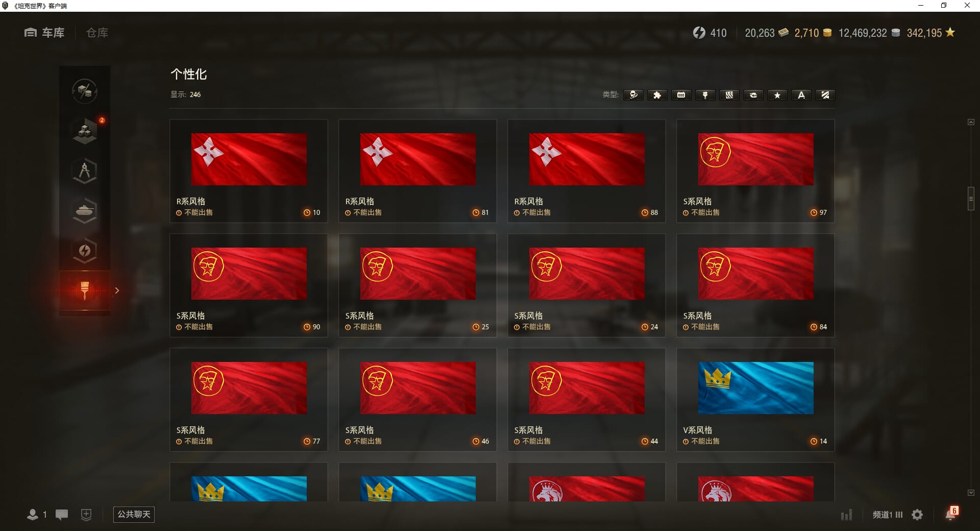Expand the customization submenu chevron arrow
The image size is (980, 531).
click(117, 291)
